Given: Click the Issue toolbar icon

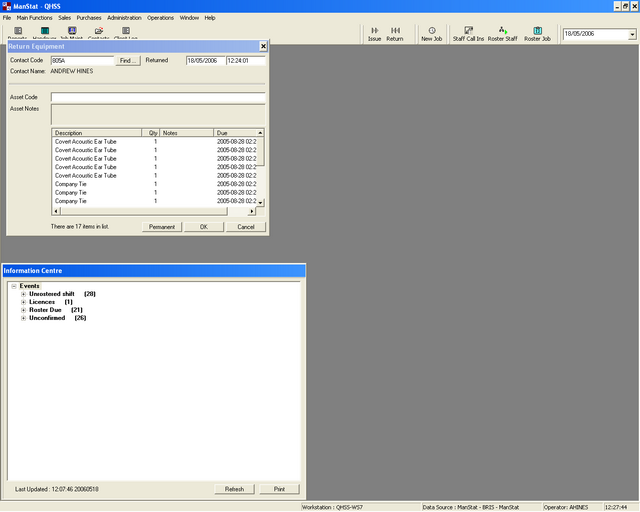Looking at the screenshot, I should click(375, 34).
